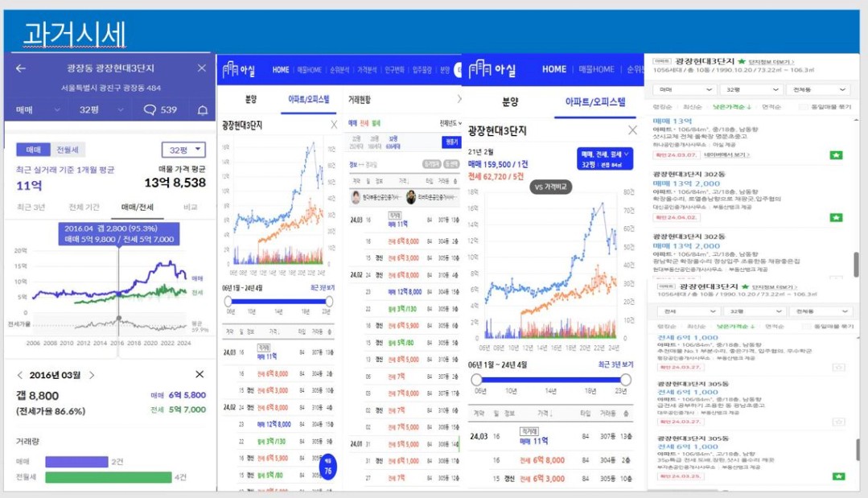Screen dimensions: 868x498
Task: Toggle star on 전세 6억 1,000 listing dated 24.03.25
Action: [x=839, y=475]
